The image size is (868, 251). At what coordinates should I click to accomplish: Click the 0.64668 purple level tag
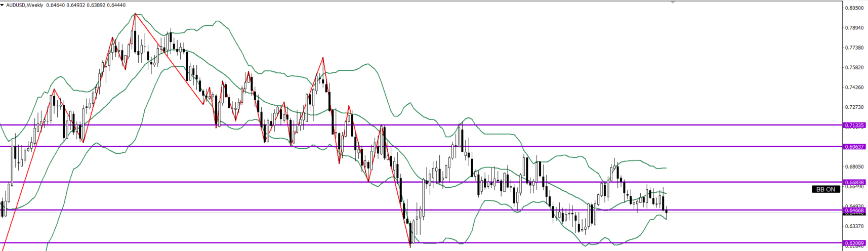(x=854, y=210)
